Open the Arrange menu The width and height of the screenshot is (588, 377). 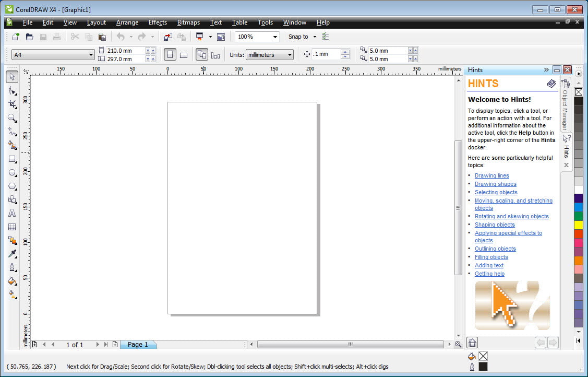coord(127,22)
